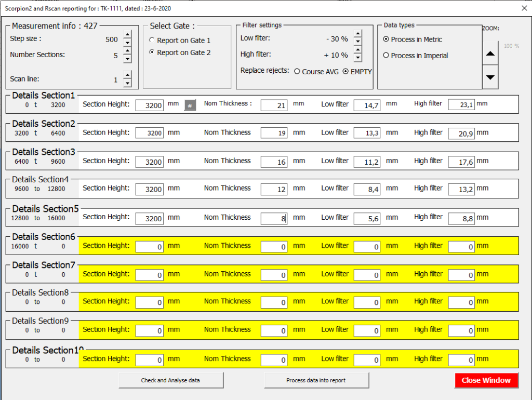Edit Section4 High filter value 13,2
The width and height of the screenshot is (532, 400).
point(461,189)
